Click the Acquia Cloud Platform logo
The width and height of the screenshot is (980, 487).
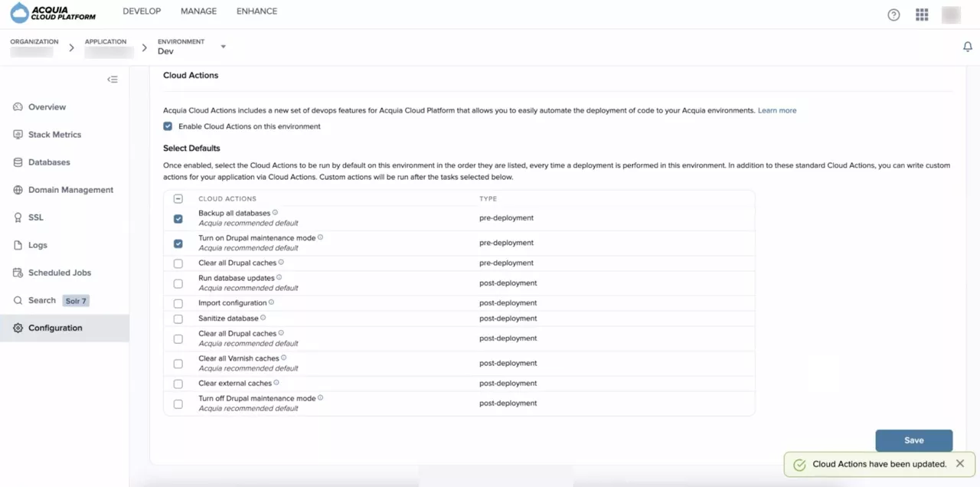click(54, 13)
